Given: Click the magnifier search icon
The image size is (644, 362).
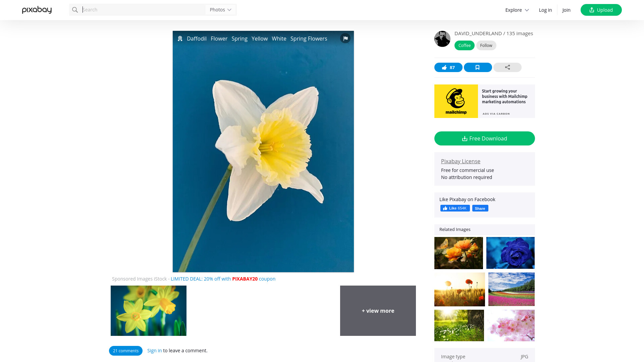Looking at the screenshot, I should coord(75,10).
